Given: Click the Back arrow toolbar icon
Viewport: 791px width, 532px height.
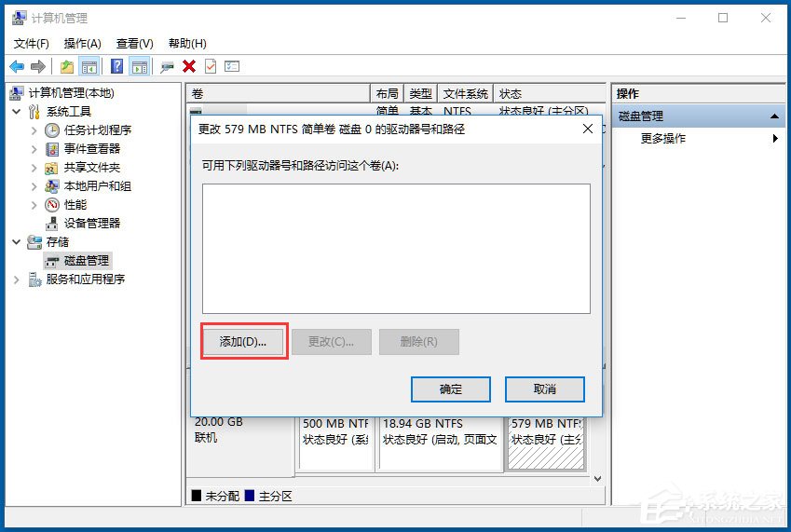Looking at the screenshot, I should [x=17, y=66].
